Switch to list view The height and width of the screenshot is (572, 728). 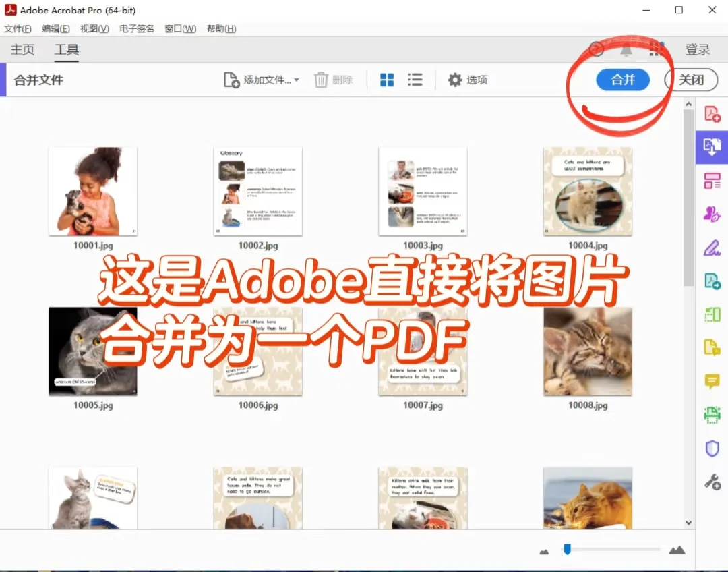415,80
